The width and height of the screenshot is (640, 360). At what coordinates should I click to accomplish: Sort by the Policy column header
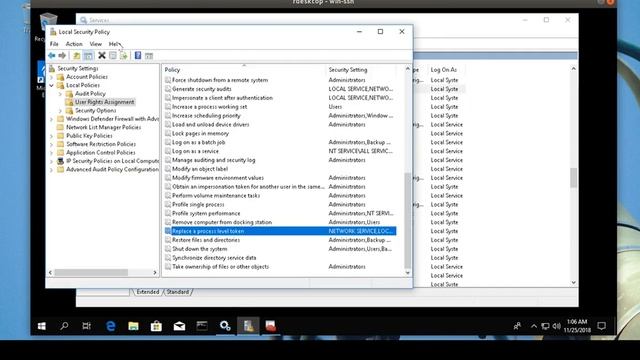click(x=244, y=70)
